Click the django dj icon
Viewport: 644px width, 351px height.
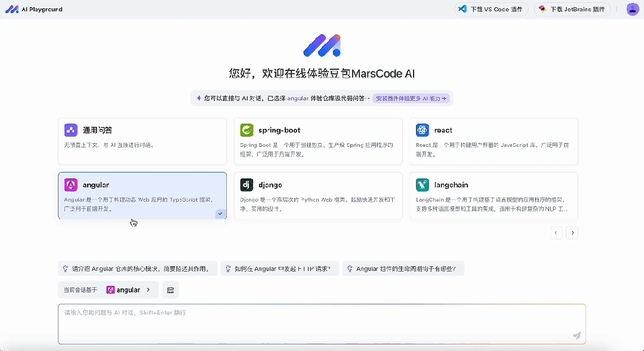(246, 185)
